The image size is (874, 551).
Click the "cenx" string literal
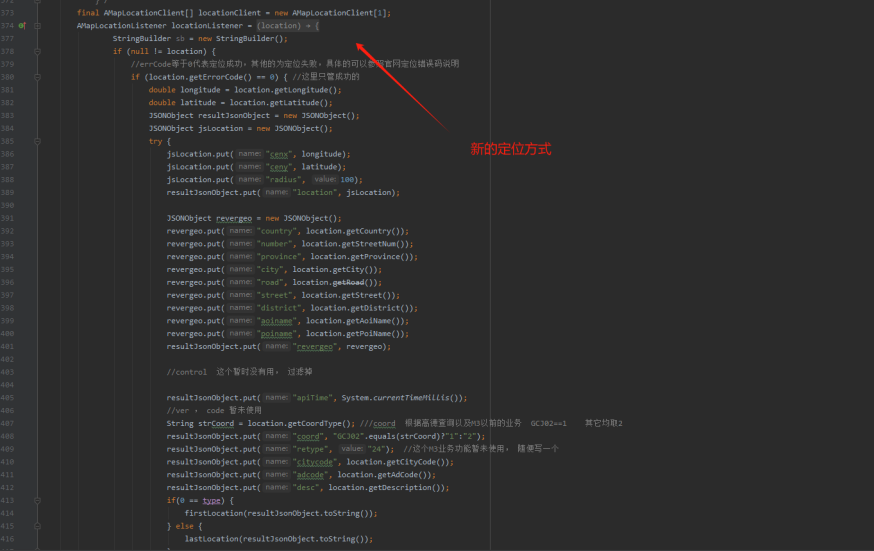coord(280,154)
